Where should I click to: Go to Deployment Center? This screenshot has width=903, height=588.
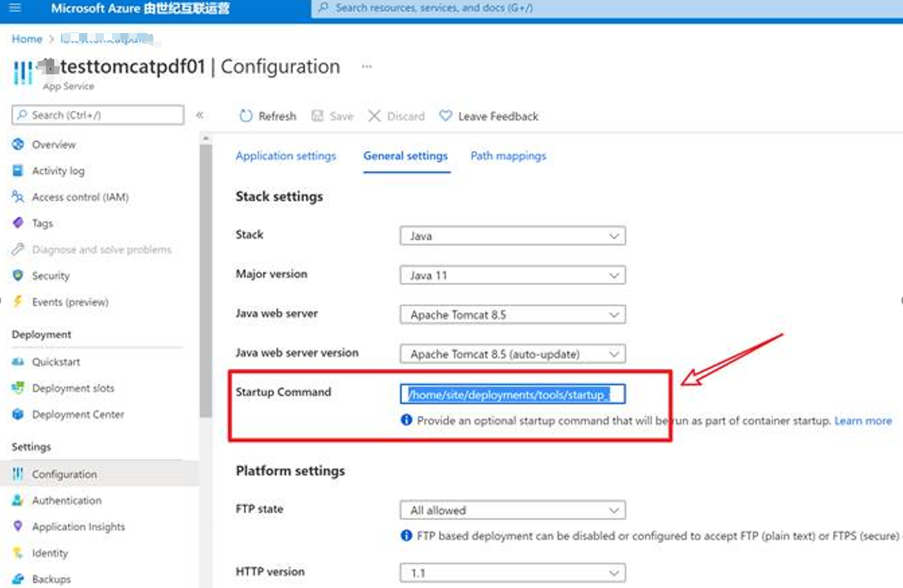[x=78, y=415]
